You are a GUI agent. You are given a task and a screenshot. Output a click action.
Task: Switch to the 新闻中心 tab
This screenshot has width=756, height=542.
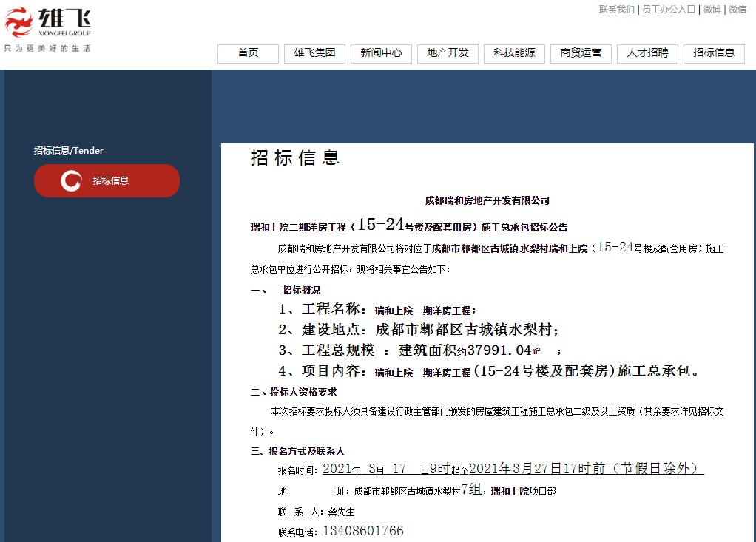[x=380, y=53]
